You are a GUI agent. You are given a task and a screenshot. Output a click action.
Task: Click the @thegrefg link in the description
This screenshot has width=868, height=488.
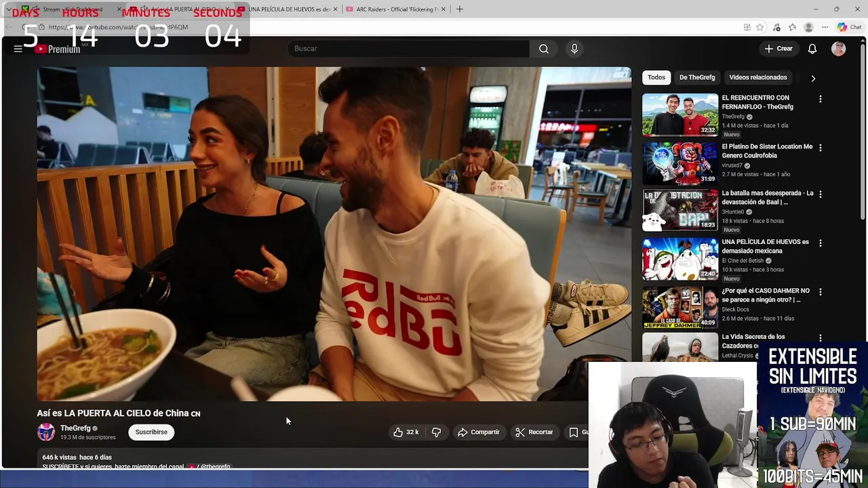click(215, 466)
